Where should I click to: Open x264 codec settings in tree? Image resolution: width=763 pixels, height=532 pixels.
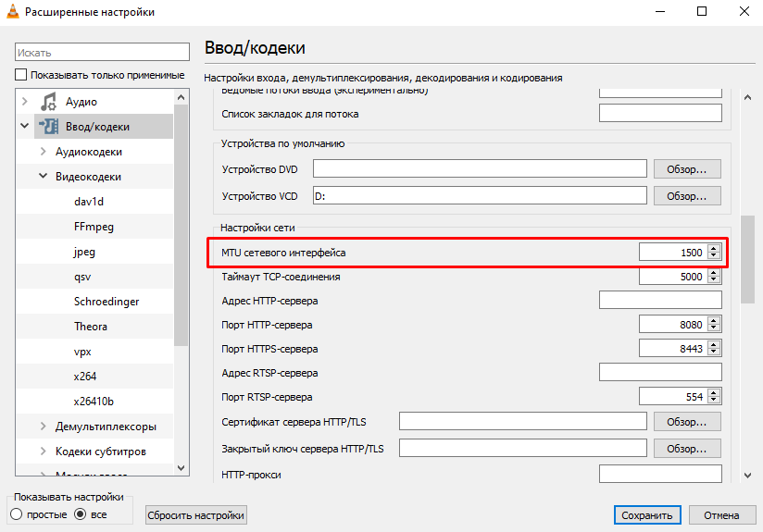click(x=85, y=377)
